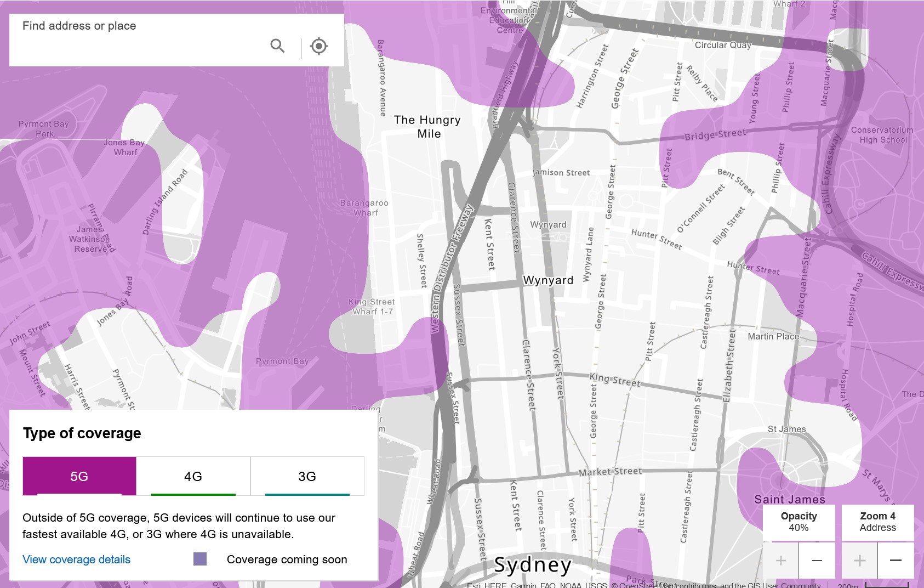Screen dimensions: 924x588
Task: Zoom out using the Zoom minus button
Action: tap(896, 560)
